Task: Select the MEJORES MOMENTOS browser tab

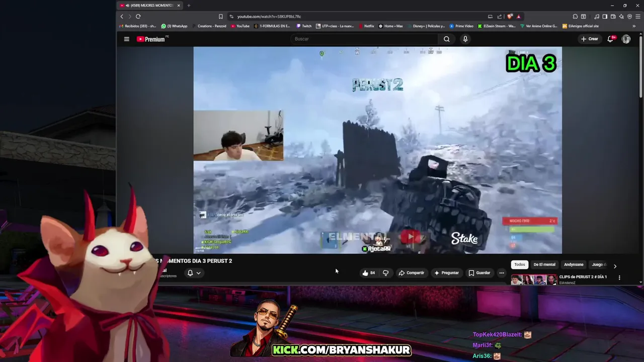Action: coord(150,6)
